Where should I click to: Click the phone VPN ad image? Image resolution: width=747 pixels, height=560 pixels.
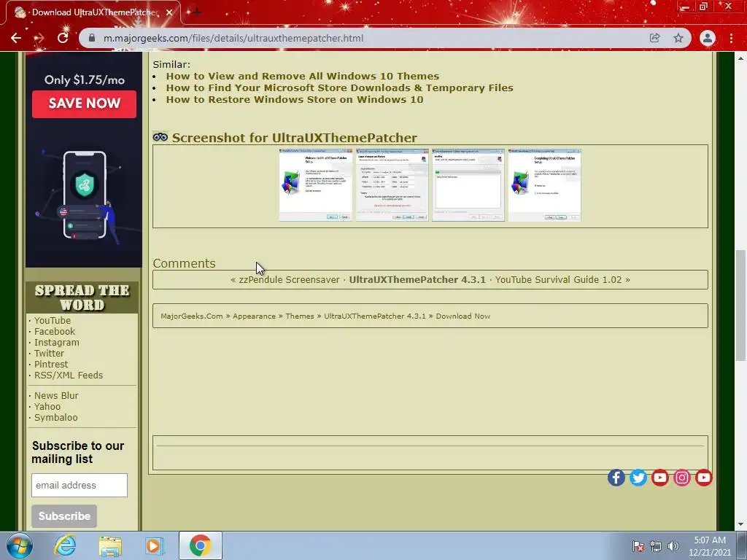tap(85, 195)
